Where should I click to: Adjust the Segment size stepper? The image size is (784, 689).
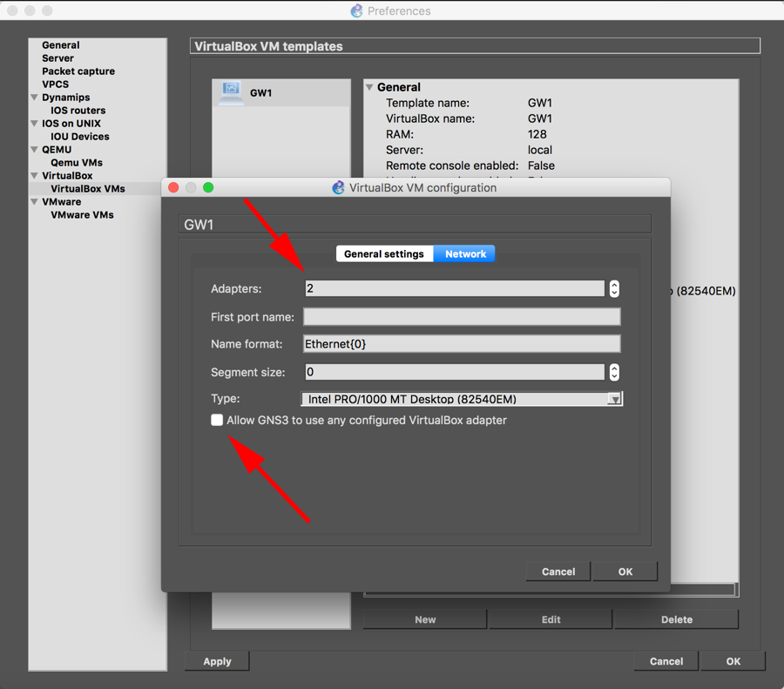pos(614,372)
